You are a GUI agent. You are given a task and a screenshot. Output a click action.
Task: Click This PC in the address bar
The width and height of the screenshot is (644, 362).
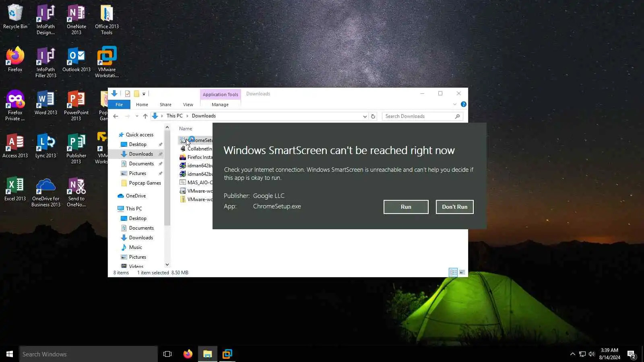pyautogui.click(x=174, y=116)
